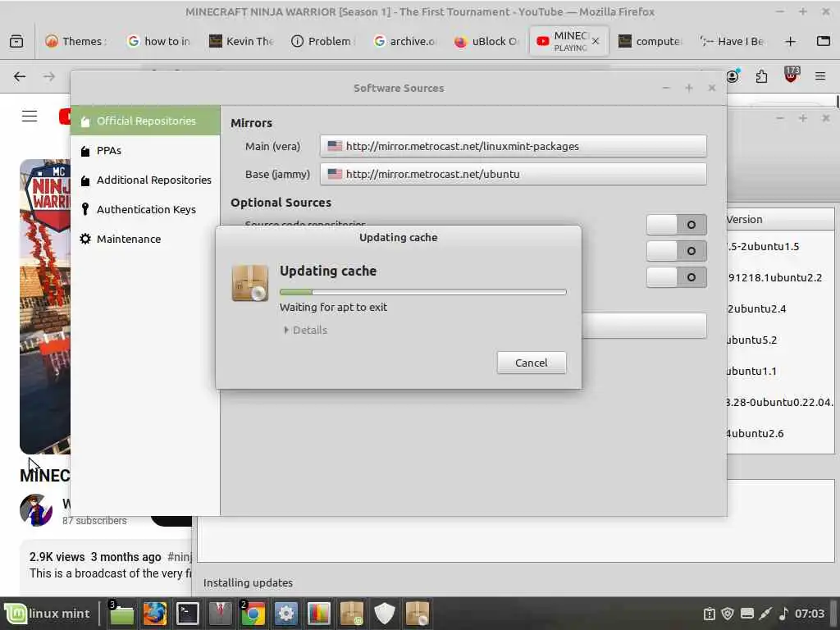Open the Maintenance section
Image resolution: width=840 pixels, height=630 pixels.
coord(145,239)
